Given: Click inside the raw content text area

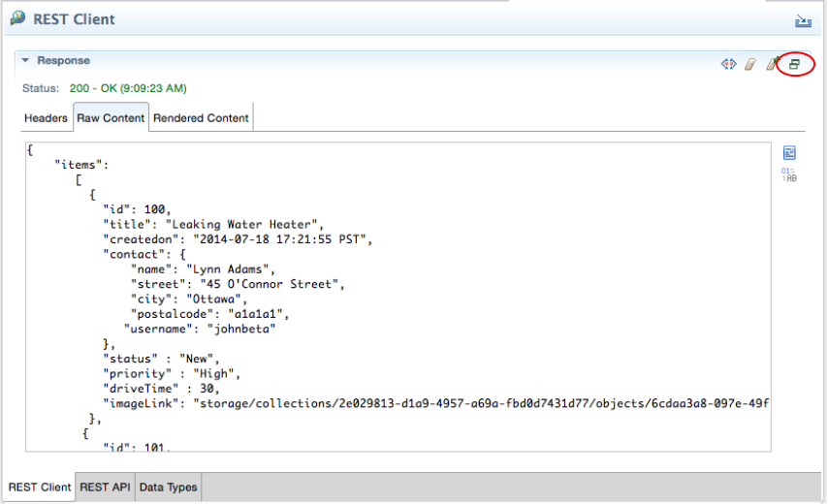Looking at the screenshot, I should pyautogui.click(x=398, y=297).
